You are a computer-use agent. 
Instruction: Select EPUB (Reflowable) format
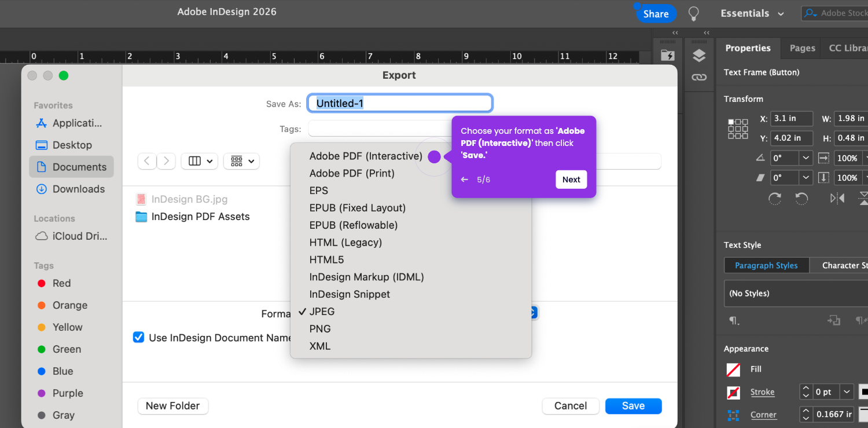coord(354,225)
